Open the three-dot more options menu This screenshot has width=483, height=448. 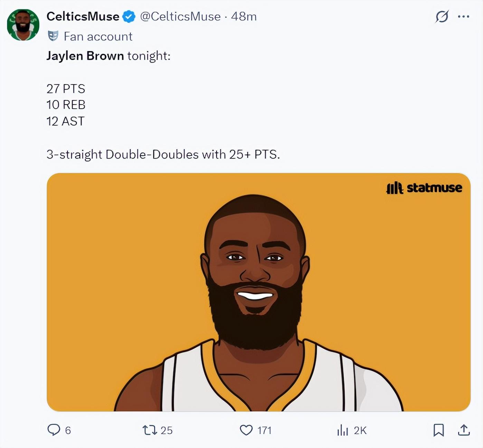[463, 17]
